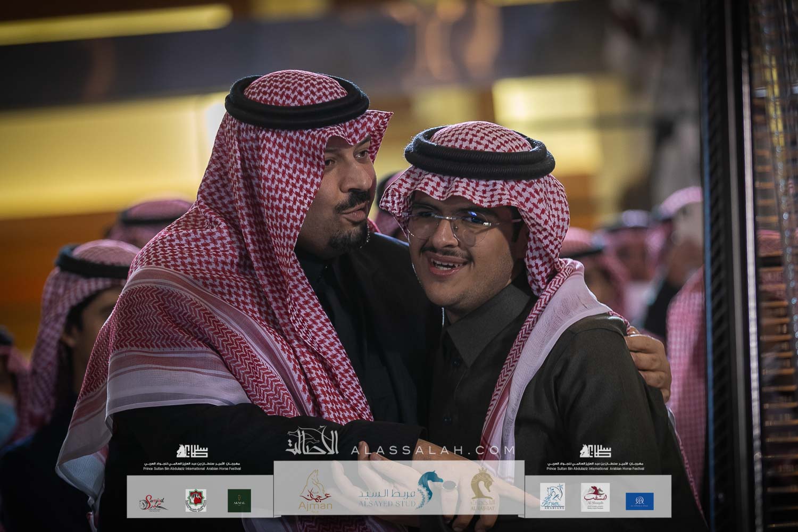The width and height of the screenshot is (798, 532).
Task: Click the Arabic Alassalah calligraphy logo
Action: point(313,443)
